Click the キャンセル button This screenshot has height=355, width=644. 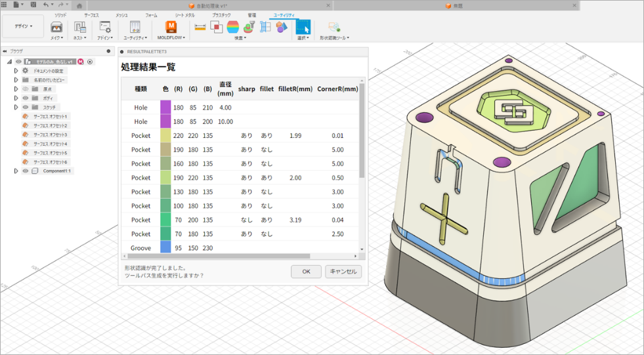click(344, 272)
